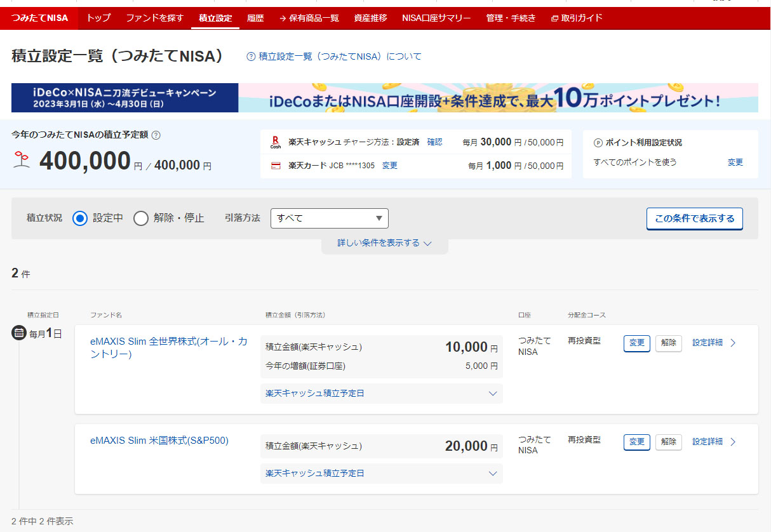
Task: Expand 詳しい条件を表示する
Action: [384, 243]
